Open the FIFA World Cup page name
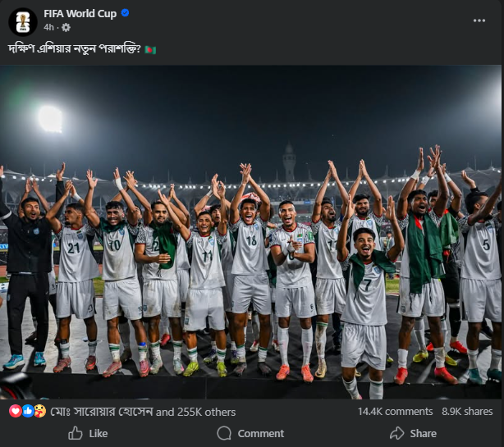 (x=80, y=13)
